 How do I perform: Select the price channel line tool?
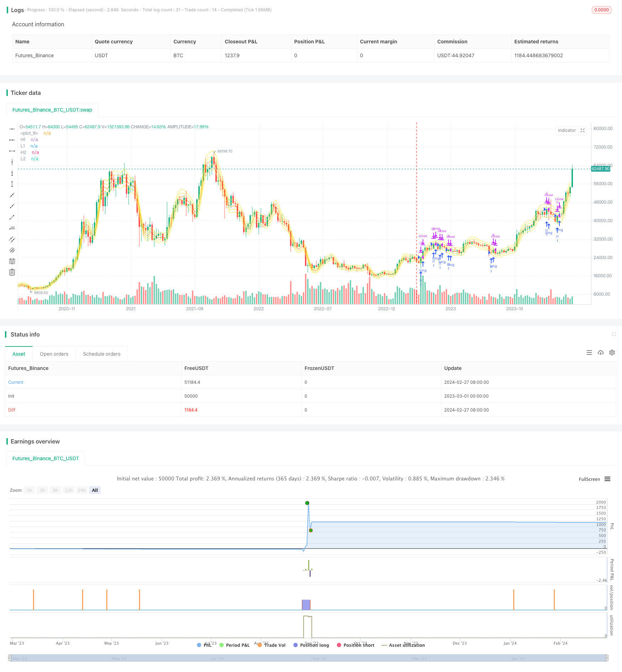pos(12,239)
